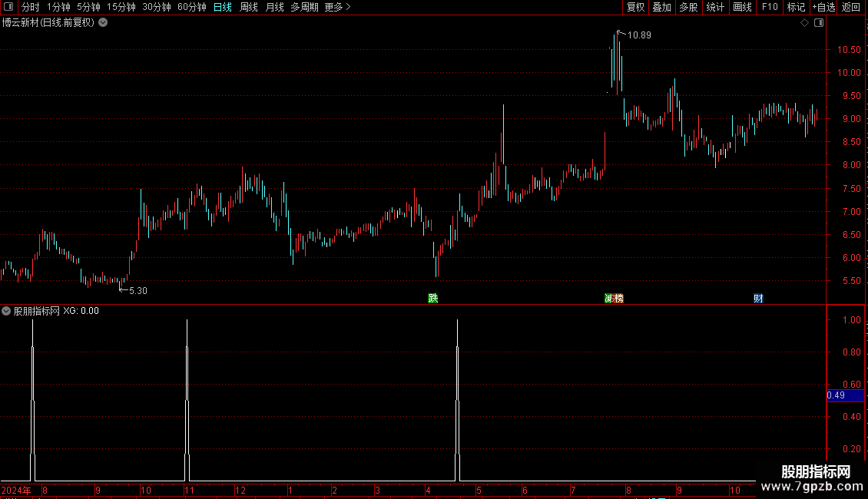Open the 统计 statistics tool
This screenshot has width=868, height=499.
coord(715,7)
